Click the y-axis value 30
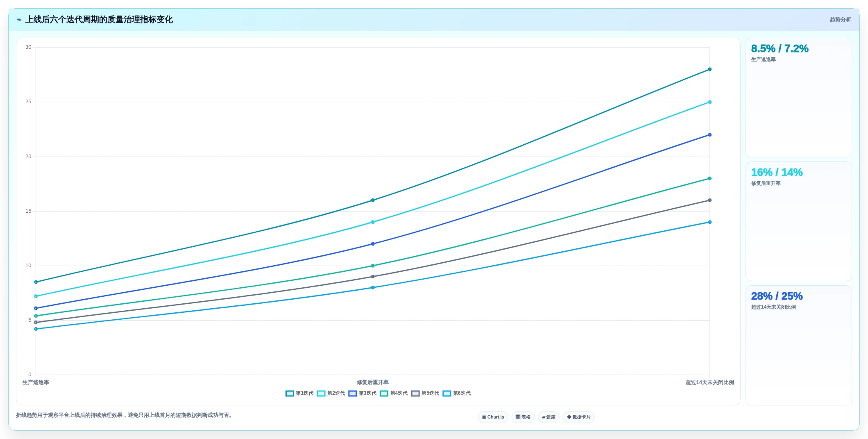The image size is (868, 439). [x=28, y=47]
